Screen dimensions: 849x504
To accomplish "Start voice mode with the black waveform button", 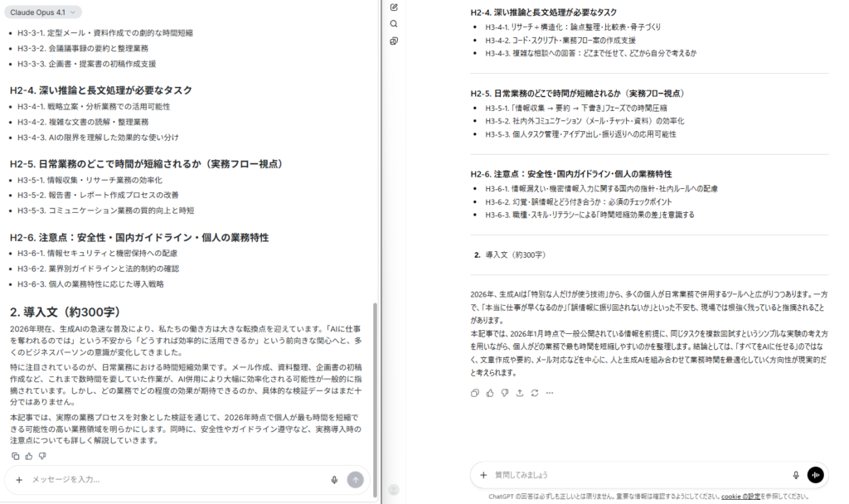I will click(x=815, y=475).
